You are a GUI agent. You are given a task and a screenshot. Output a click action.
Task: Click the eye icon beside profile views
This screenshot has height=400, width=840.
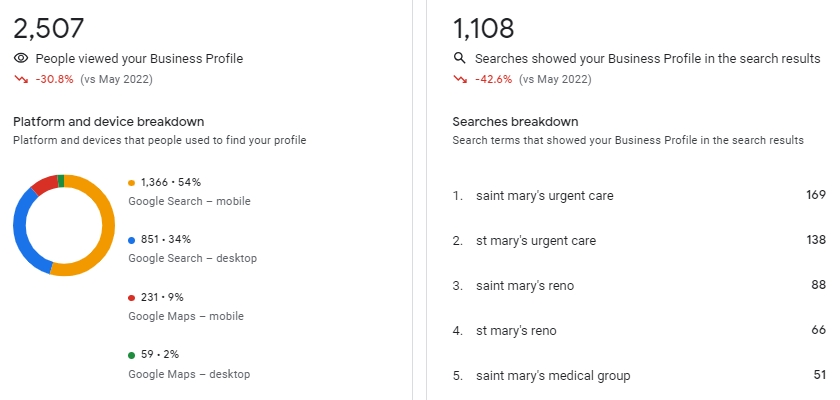[x=21, y=59]
